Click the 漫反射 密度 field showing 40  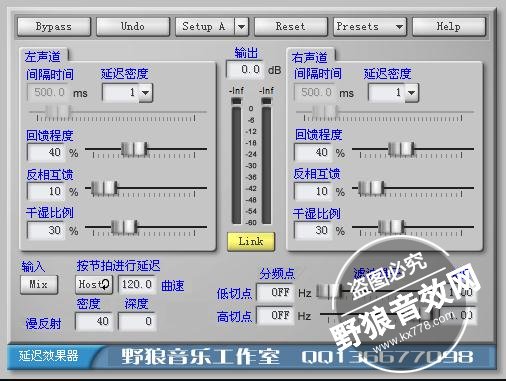pos(94,321)
